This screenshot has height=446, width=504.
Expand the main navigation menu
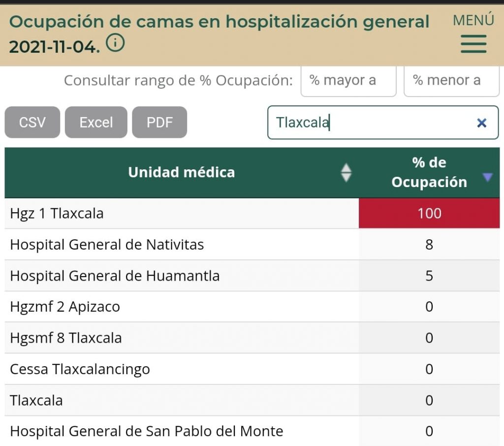point(473,44)
